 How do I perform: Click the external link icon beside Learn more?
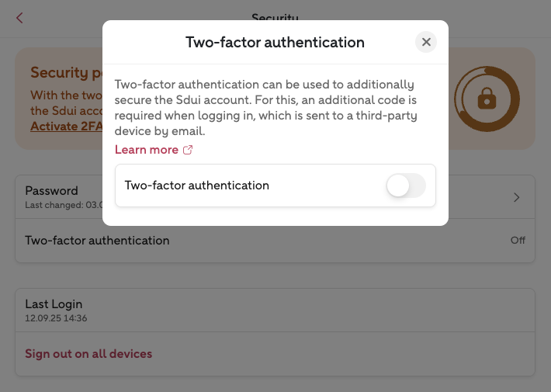[x=187, y=150]
